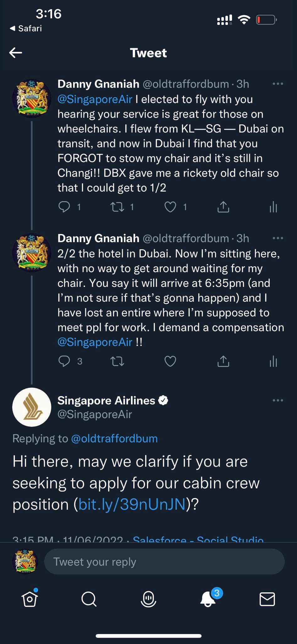
Task: Return to Safari via status bar
Action: point(26,28)
